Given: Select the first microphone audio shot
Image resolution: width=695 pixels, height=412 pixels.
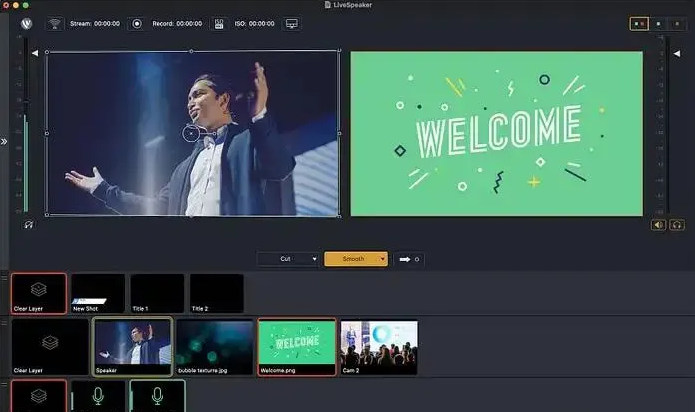Looking at the screenshot, I should click(x=98, y=396).
